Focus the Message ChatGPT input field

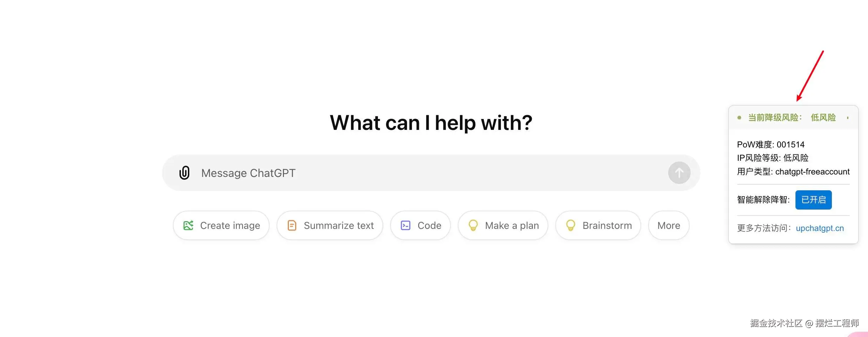(421, 173)
